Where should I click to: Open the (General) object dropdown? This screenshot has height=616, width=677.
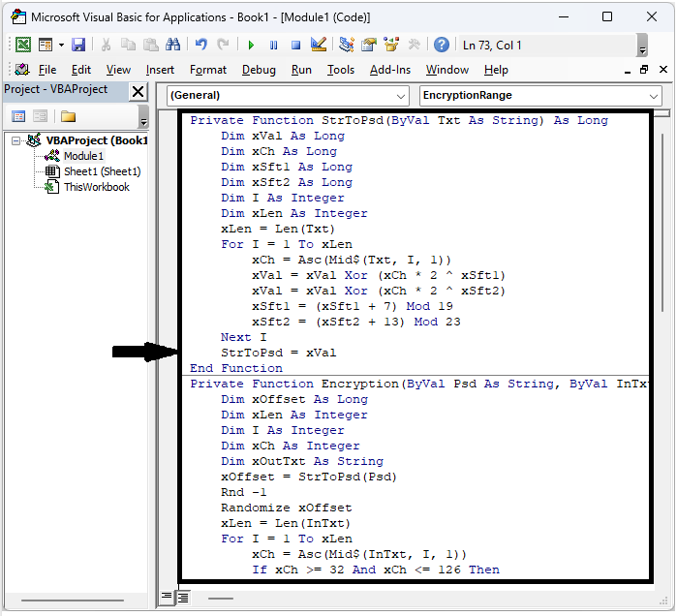(289, 96)
